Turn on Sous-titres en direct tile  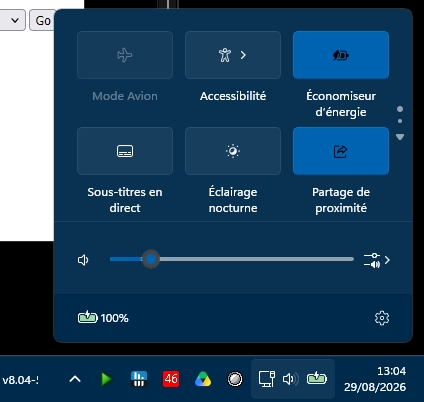tap(125, 151)
